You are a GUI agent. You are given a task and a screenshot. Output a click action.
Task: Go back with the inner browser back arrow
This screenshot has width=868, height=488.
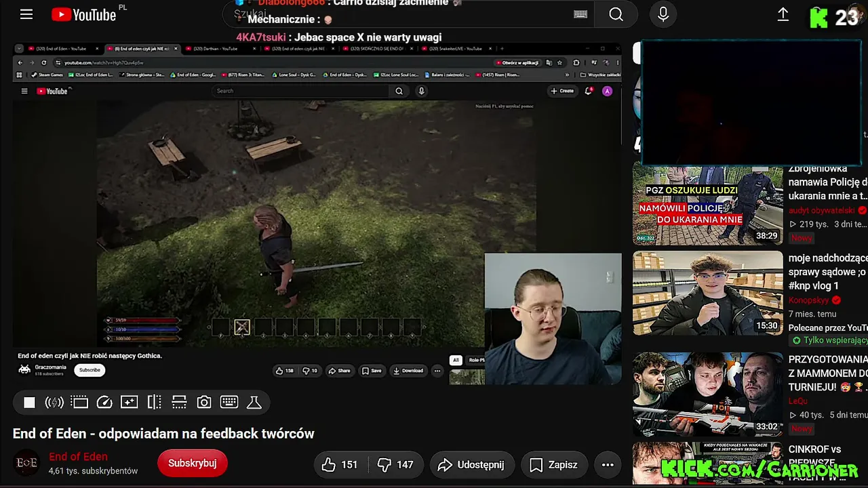[20, 62]
